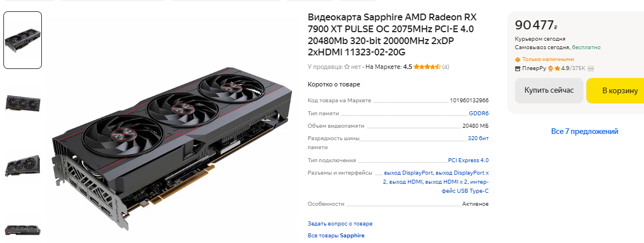This screenshot has width=644, height=243.
Task: Open the (4) reviews count
Action: (445, 67)
